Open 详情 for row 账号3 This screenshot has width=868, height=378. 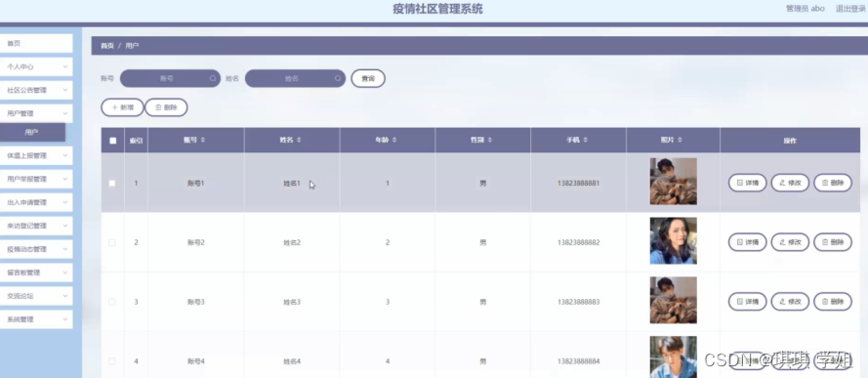747,302
